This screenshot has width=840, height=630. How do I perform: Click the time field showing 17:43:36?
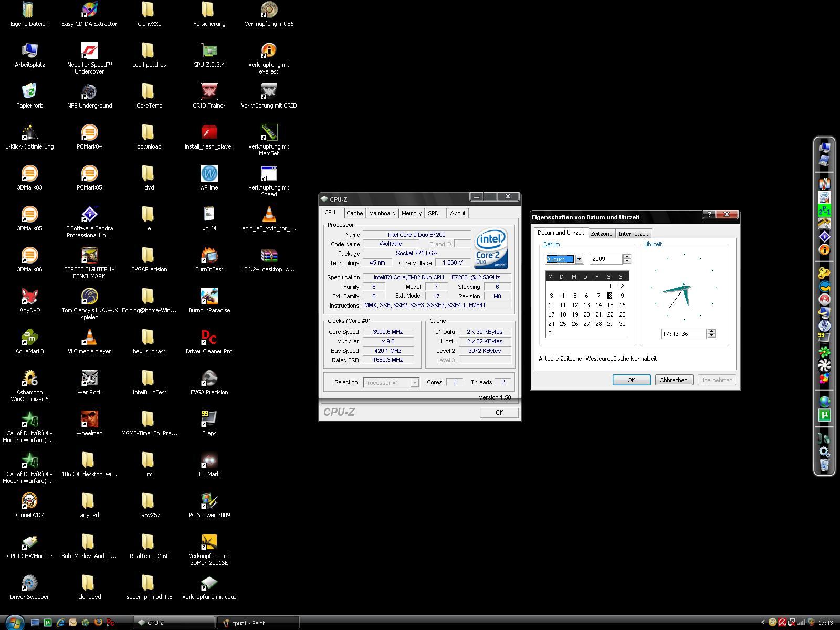coord(683,334)
